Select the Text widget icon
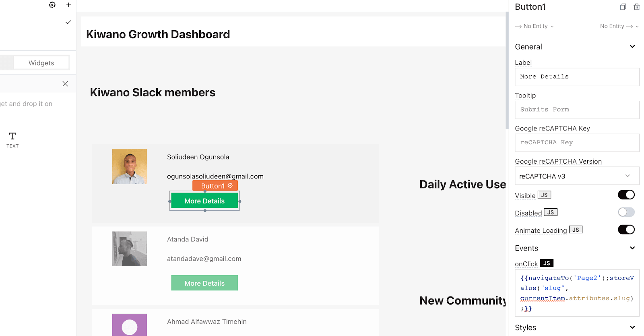The height and width of the screenshot is (336, 644). pos(12,140)
